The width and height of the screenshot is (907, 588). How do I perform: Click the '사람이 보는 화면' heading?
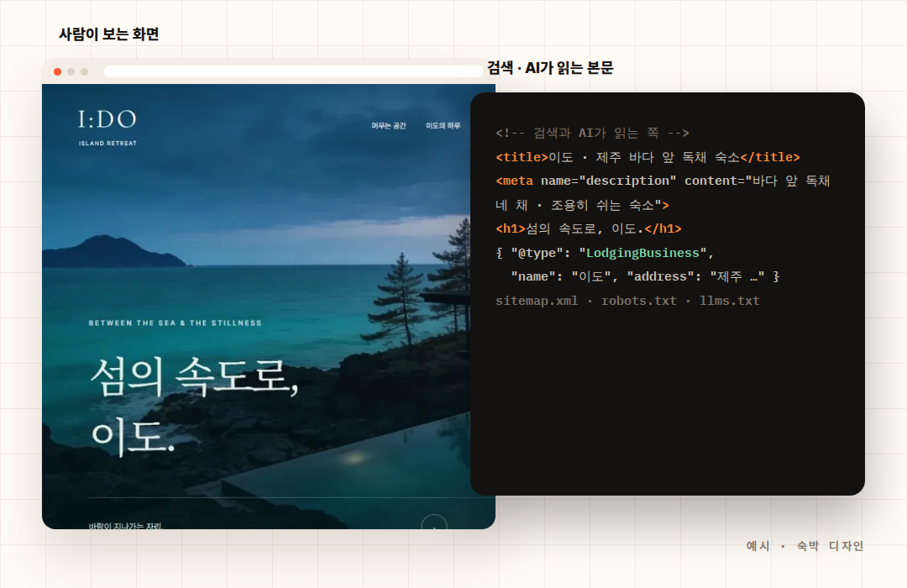108,34
